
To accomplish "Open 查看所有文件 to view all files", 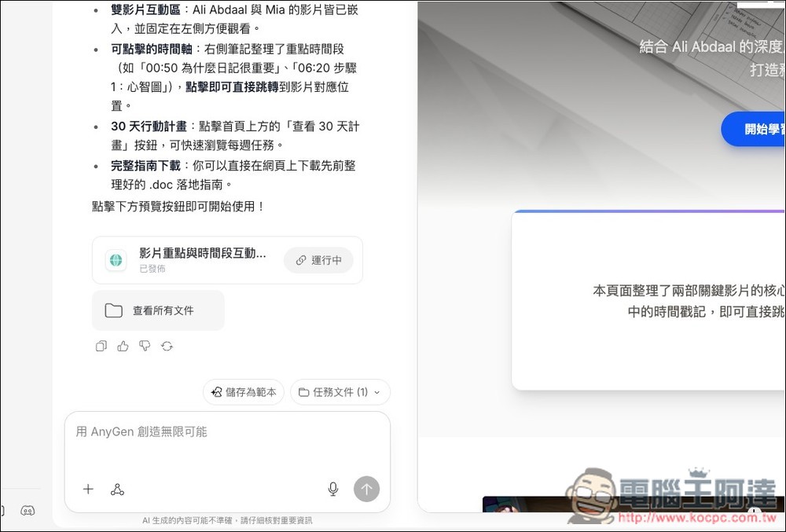I will [158, 310].
